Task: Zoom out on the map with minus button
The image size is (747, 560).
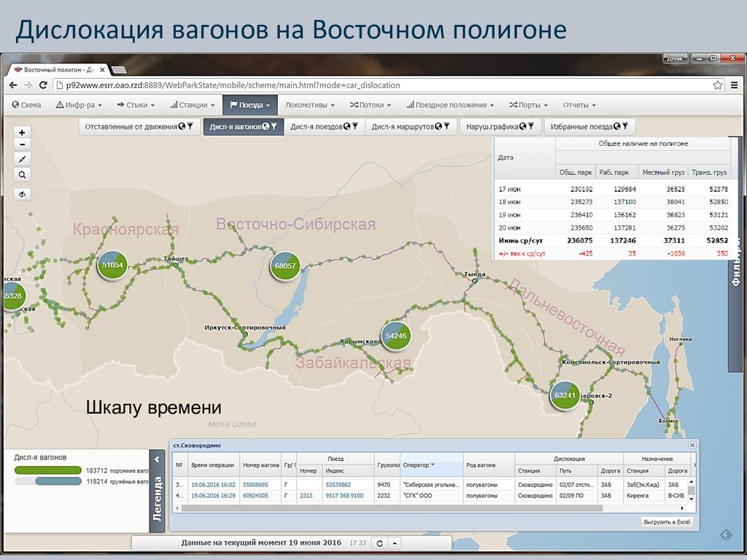Action: 22,144
